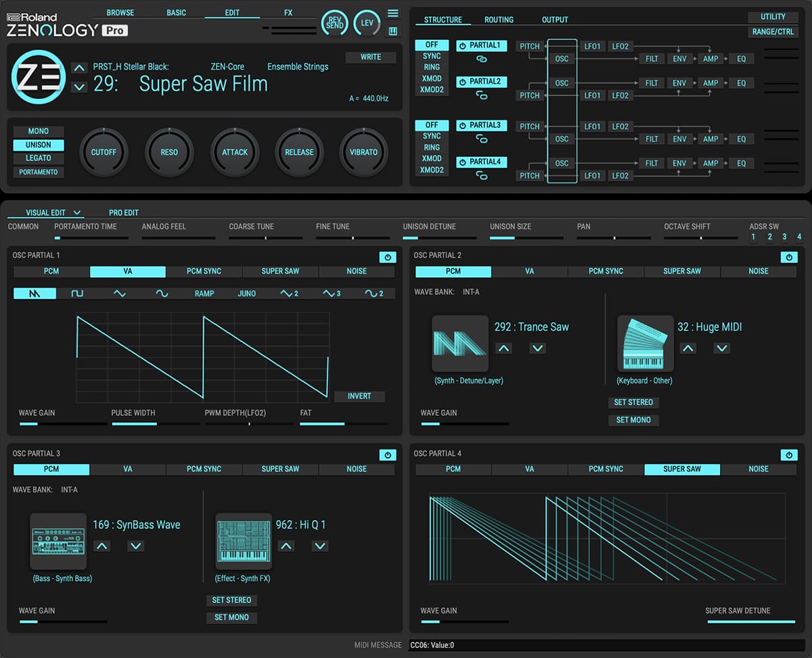
Task: Show the keyboard icon below the menu
Action: (393, 31)
